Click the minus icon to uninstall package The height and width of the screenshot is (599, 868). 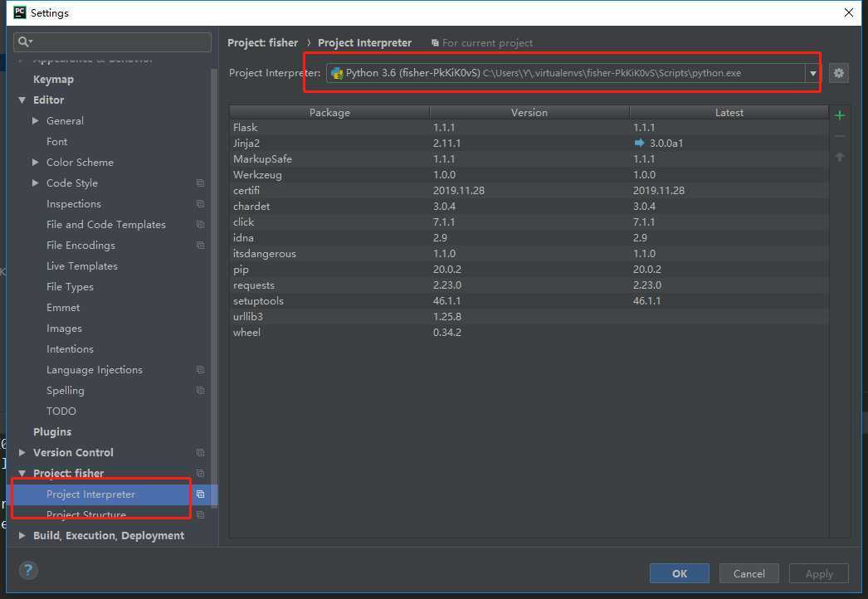point(840,136)
